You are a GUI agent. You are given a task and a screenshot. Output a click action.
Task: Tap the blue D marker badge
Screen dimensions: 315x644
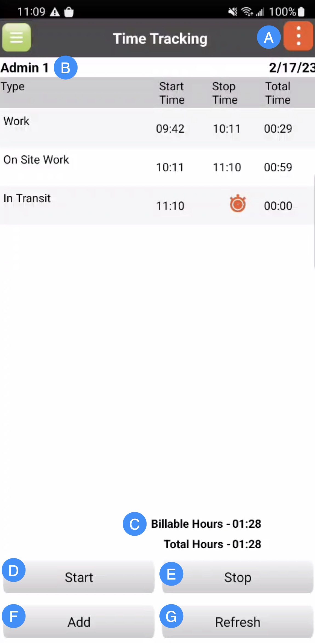coord(14,570)
